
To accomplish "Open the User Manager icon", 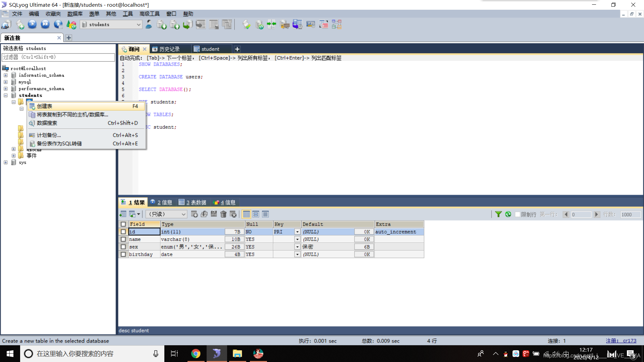I will [149, 24].
